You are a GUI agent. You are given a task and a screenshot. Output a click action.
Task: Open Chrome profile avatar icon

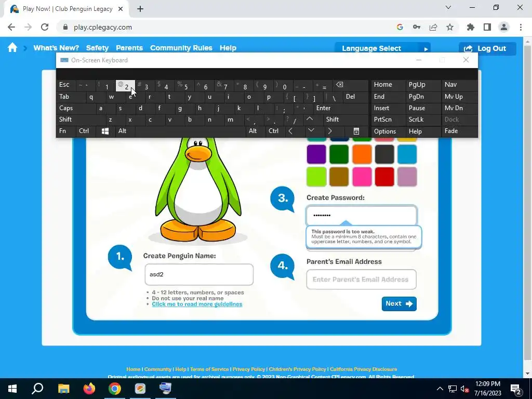504,27
